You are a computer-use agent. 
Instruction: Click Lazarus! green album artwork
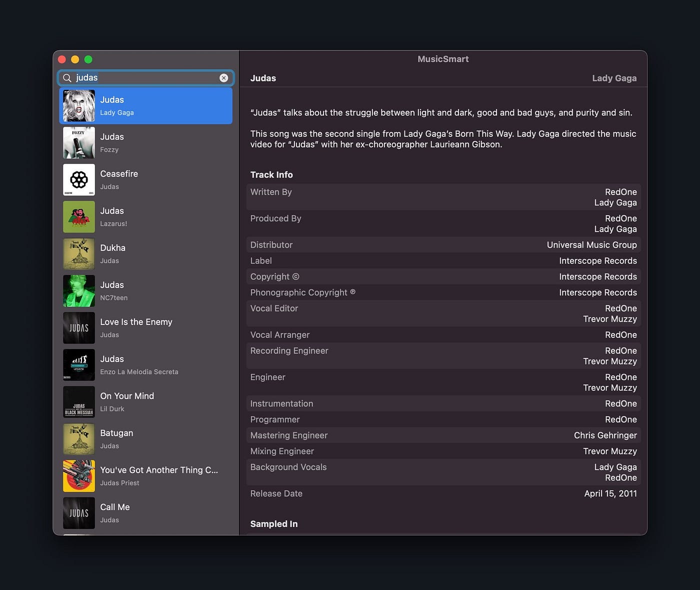point(79,217)
